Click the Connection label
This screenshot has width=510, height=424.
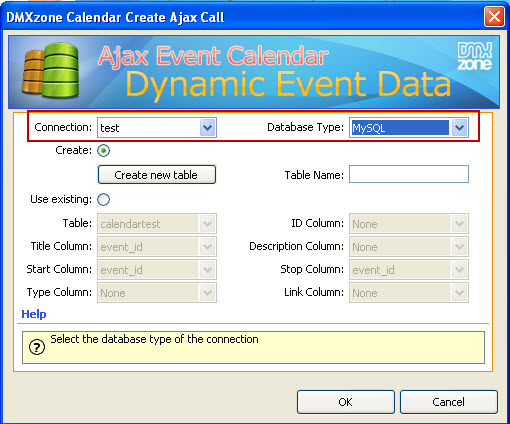point(63,127)
